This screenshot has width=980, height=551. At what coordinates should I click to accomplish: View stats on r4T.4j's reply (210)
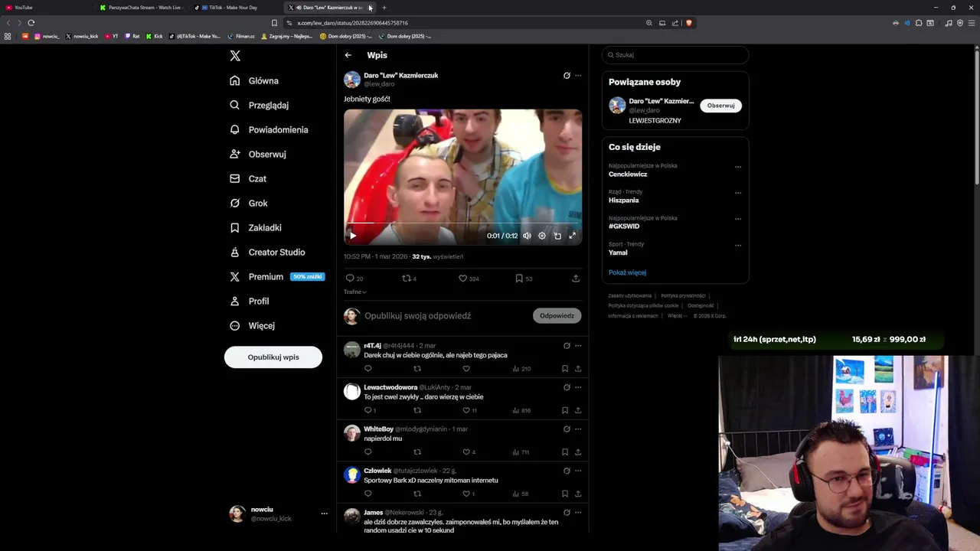521,369
